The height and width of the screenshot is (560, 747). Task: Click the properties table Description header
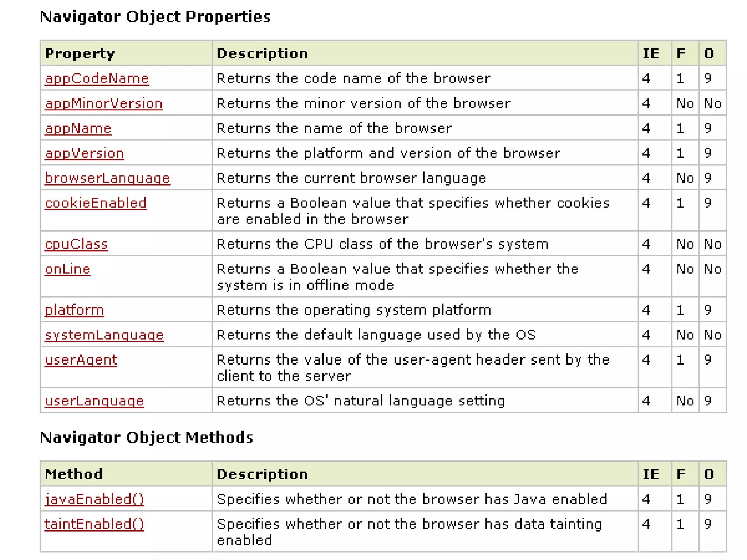[262, 54]
